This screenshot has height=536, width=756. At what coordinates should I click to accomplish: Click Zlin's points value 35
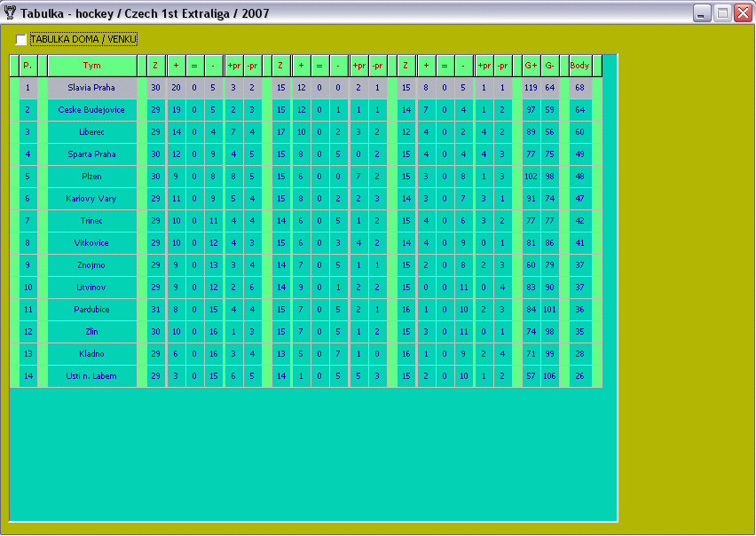coord(580,332)
